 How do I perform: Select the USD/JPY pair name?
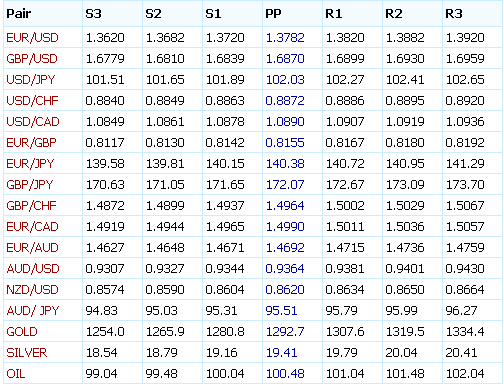tap(31, 80)
